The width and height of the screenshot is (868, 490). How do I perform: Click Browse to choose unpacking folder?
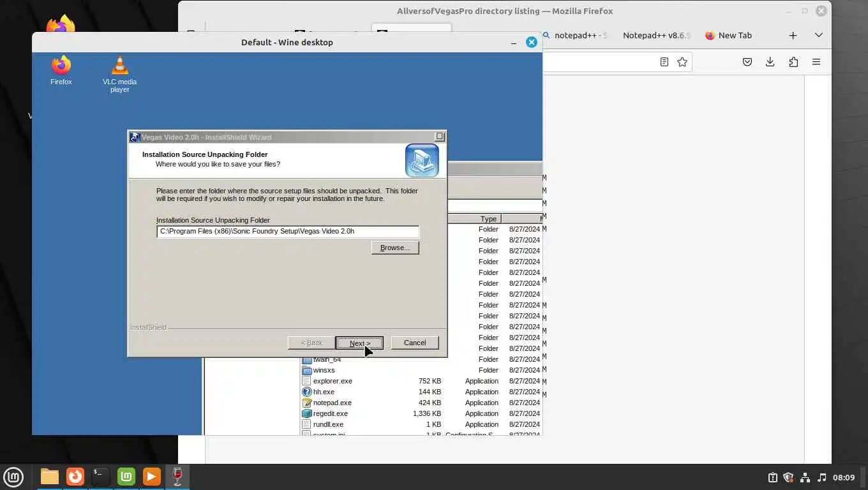click(x=395, y=248)
